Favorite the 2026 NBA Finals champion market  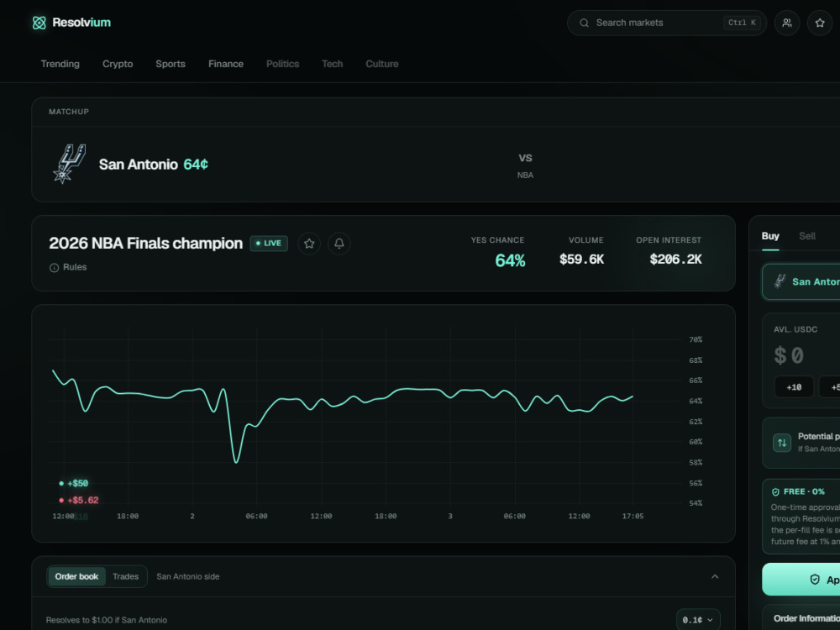309,244
